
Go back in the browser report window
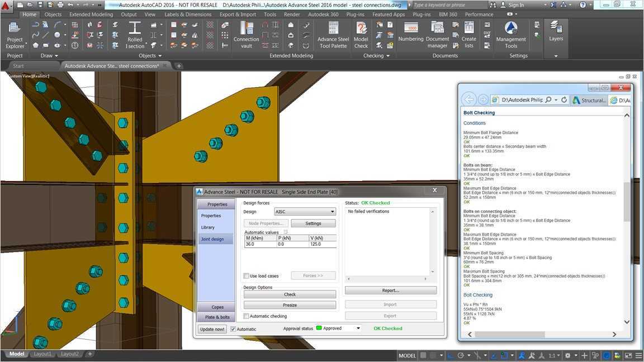[x=468, y=99]
